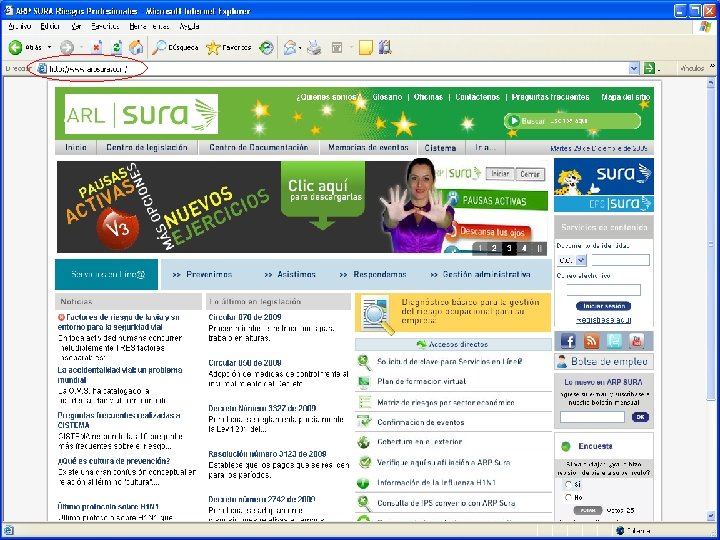Screen dimensions: 720x540
Task: Open the Twitter social icon
Action: [x=614, y=341]
